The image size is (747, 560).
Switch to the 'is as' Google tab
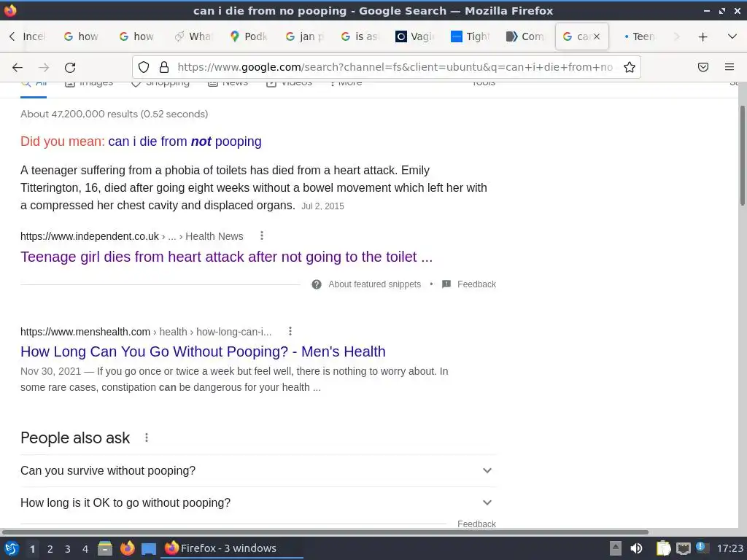[x=360, y=36]
